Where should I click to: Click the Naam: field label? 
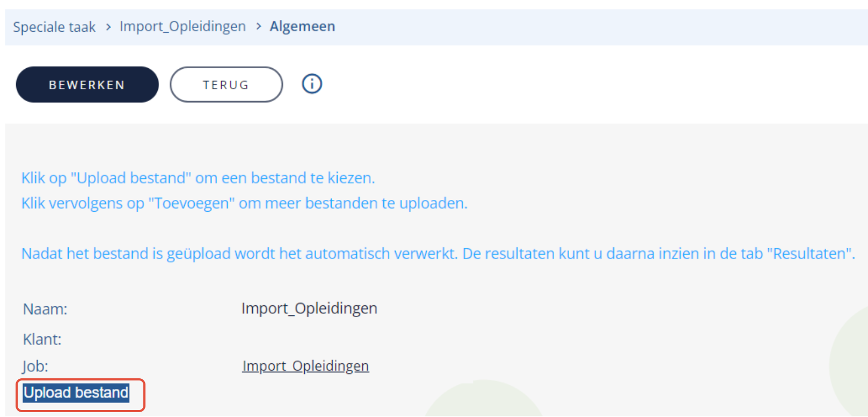[x=45, y=309]
